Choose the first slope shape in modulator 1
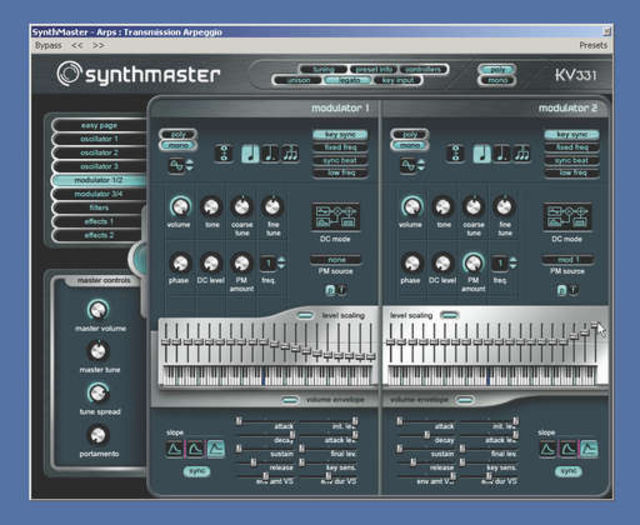Viewport: 640px width, 525px height. click(x=175, y=449)
